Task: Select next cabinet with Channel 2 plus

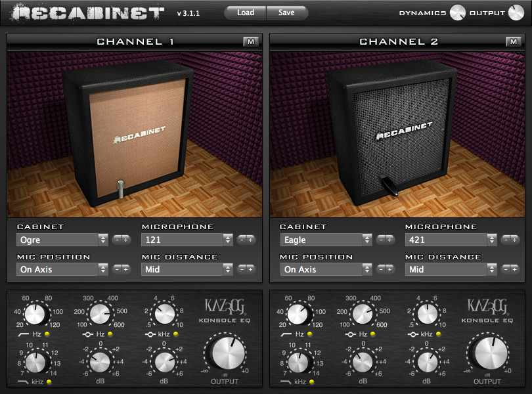Action: point(390,240)
